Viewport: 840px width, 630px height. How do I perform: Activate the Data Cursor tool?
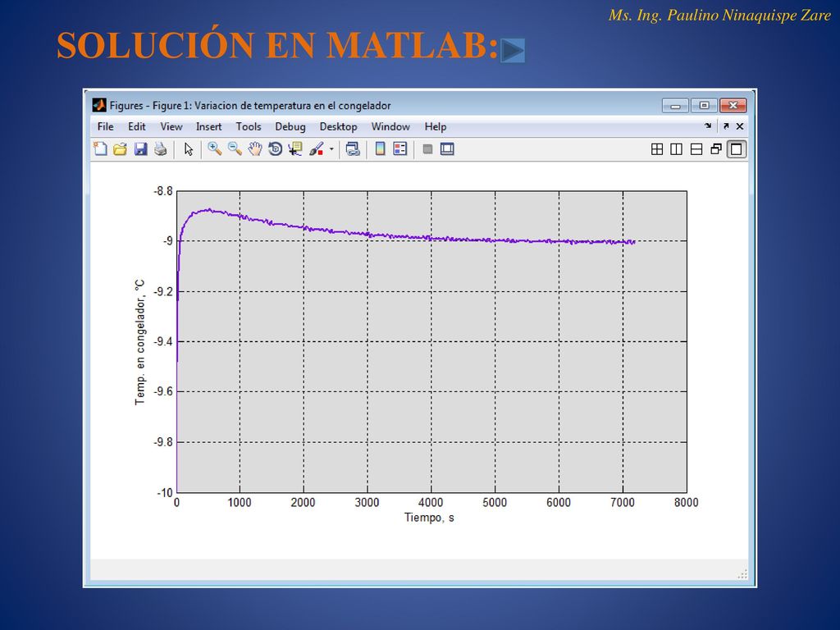295,149
